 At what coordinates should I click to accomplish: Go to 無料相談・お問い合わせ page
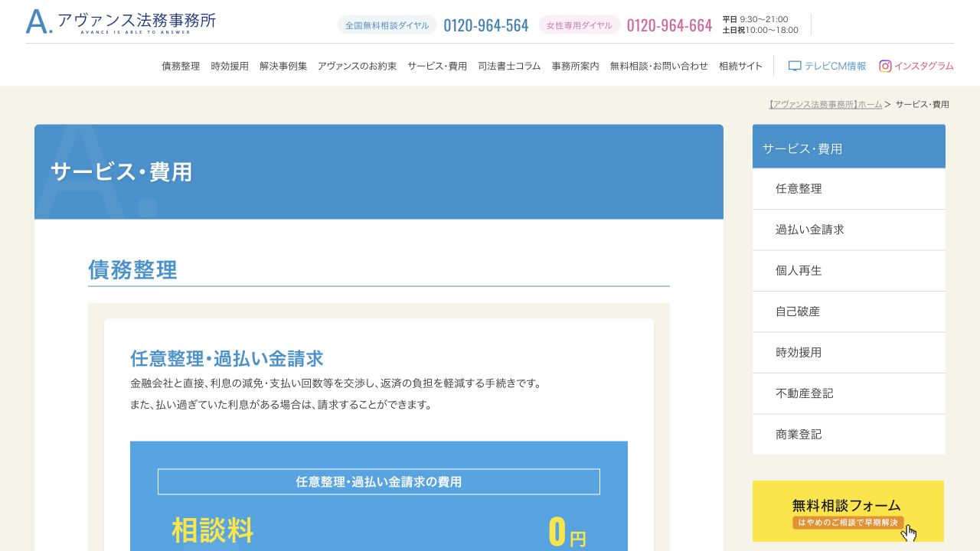tap(659, 66)
